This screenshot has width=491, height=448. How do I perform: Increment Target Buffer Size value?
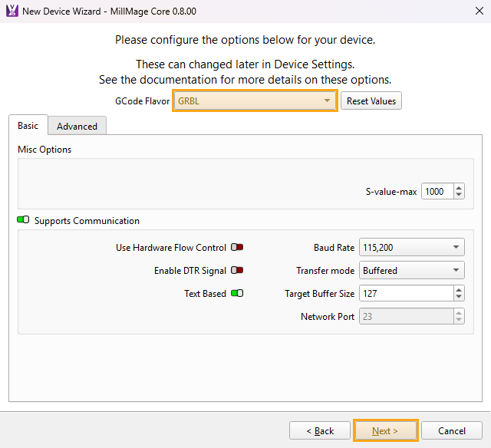point(459,289)
